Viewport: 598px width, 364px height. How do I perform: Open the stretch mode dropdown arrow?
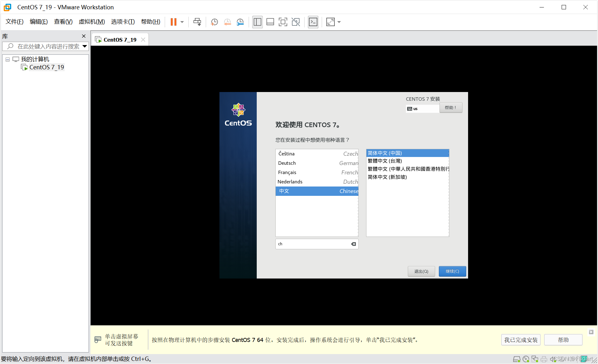click(x=339, y=22)
